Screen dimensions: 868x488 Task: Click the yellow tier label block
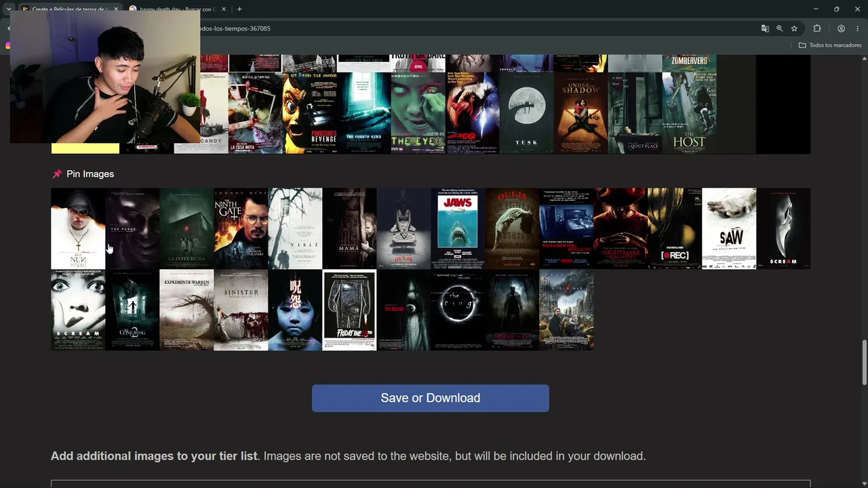tap(85, 148)
